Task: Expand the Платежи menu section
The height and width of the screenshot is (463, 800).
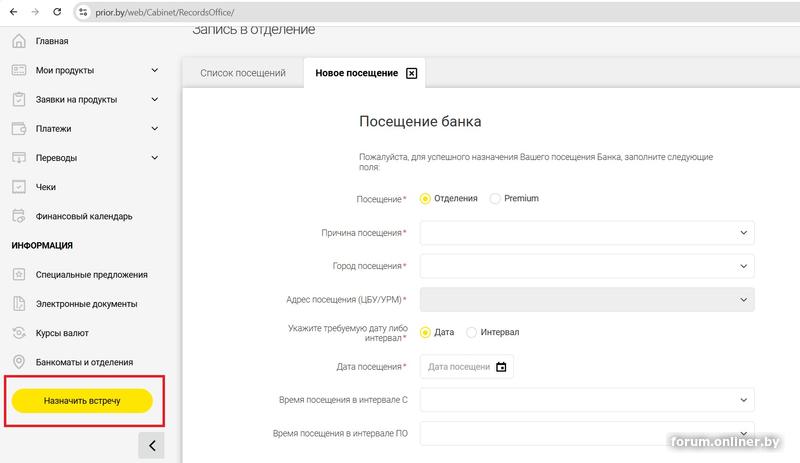Action: [x=154, y=129]
